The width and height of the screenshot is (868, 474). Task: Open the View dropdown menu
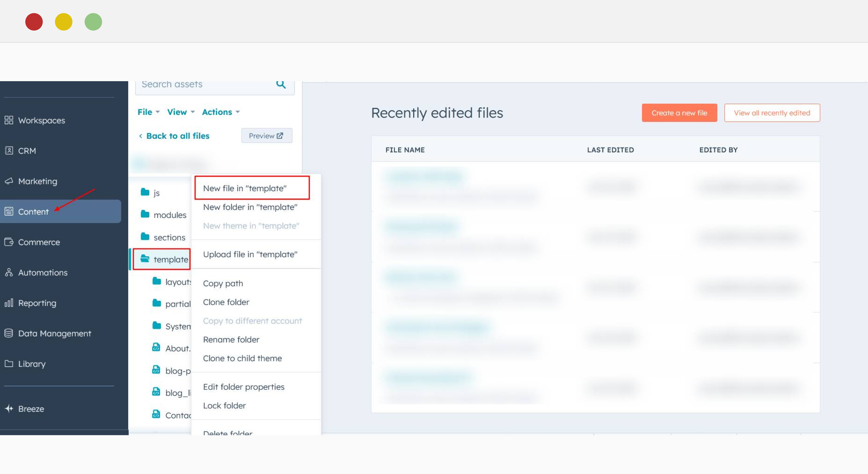180,111
